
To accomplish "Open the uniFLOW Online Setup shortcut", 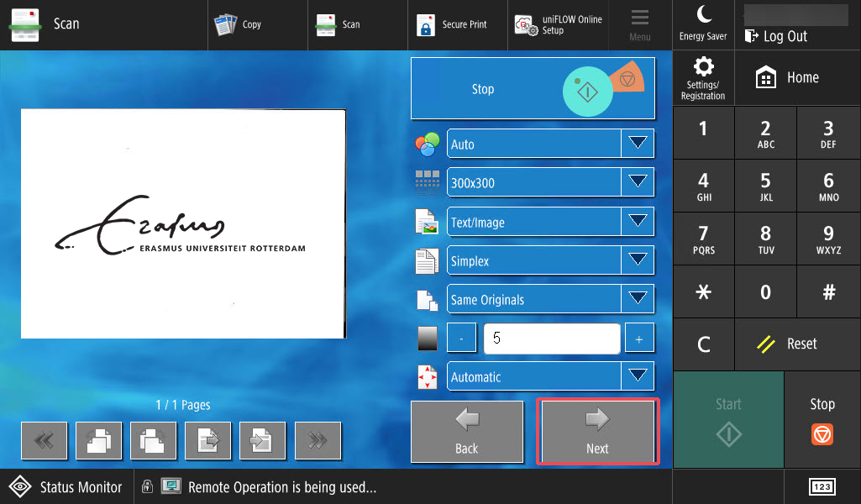I will (559, 24).
